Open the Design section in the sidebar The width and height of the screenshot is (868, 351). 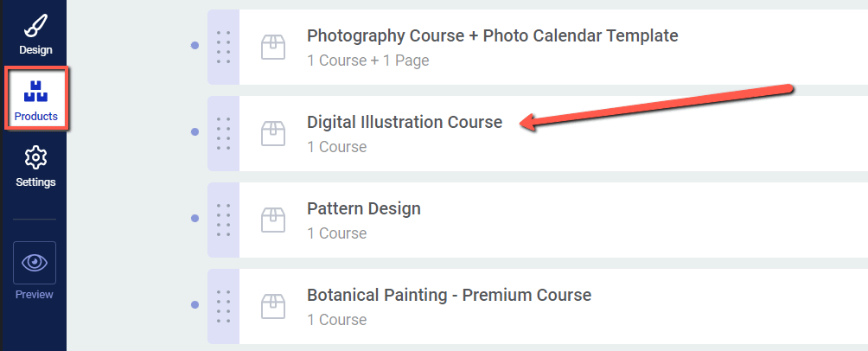tap(35, 34)
